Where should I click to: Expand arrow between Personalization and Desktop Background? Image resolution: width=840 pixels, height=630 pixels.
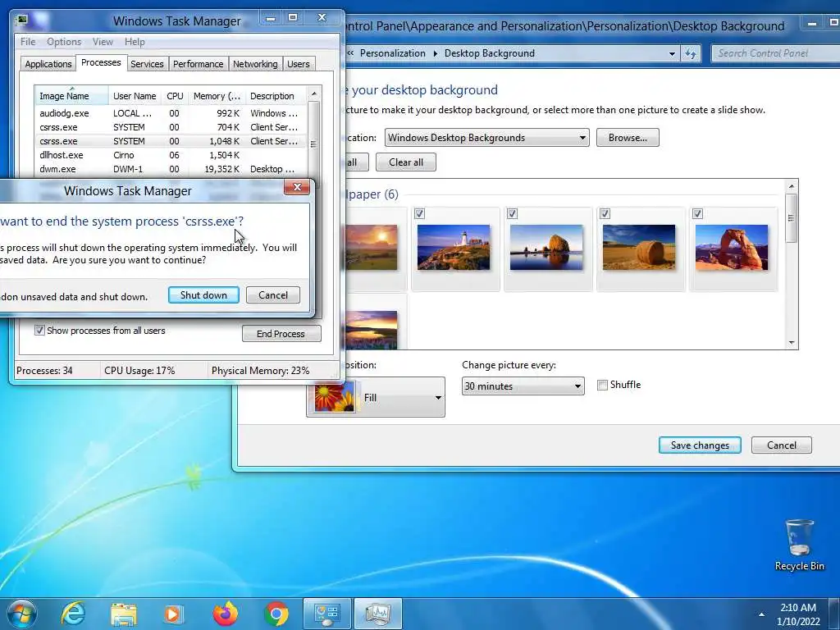click(435, 53)
